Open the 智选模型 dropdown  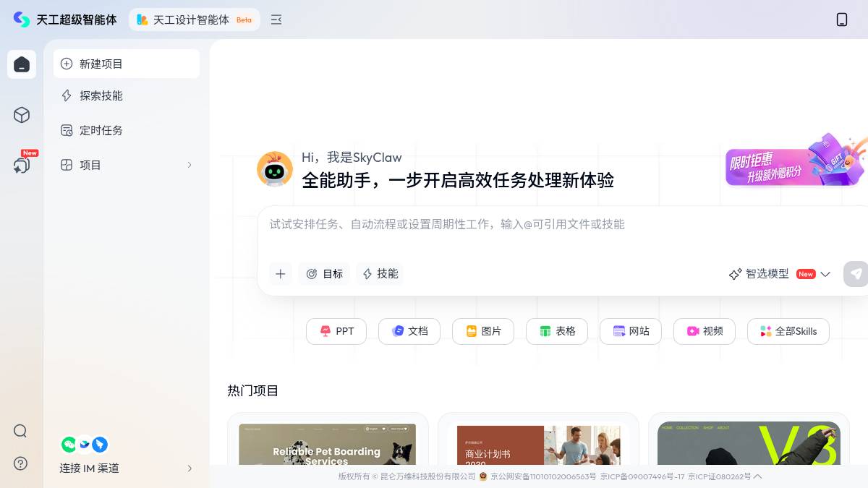pyautogui.click(x=779, y=274)
